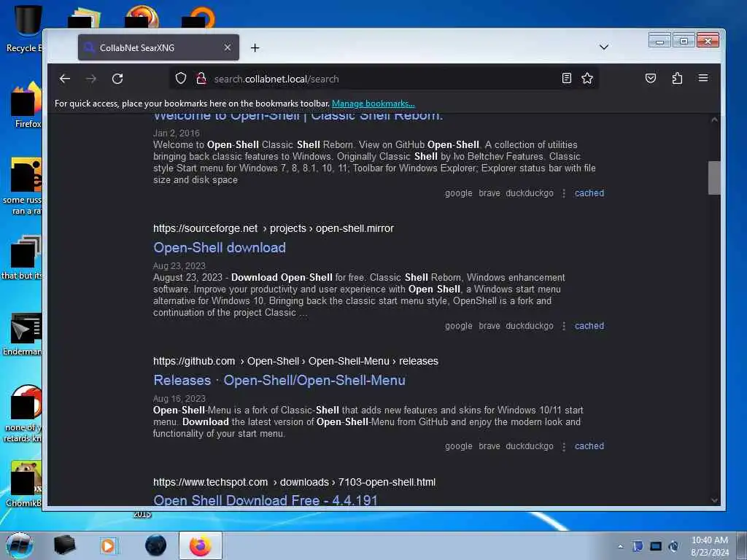Click duckduckgo label under Welcome to Open-Shell result
This screenshot has height=560, width=747.
tap(530, 192)
